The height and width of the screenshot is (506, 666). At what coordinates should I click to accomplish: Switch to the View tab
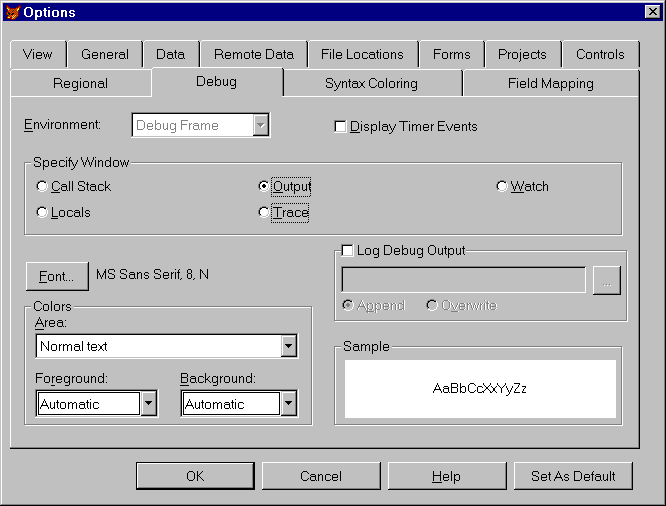38,54
